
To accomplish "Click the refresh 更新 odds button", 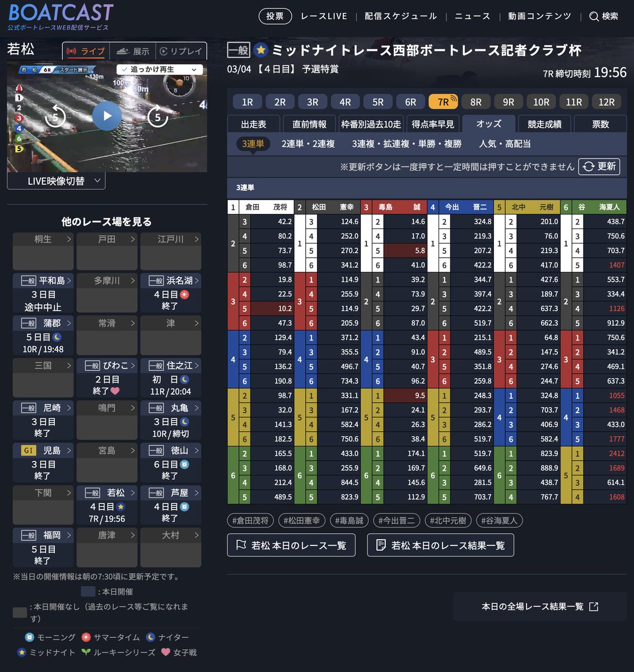I will point(599,166).
